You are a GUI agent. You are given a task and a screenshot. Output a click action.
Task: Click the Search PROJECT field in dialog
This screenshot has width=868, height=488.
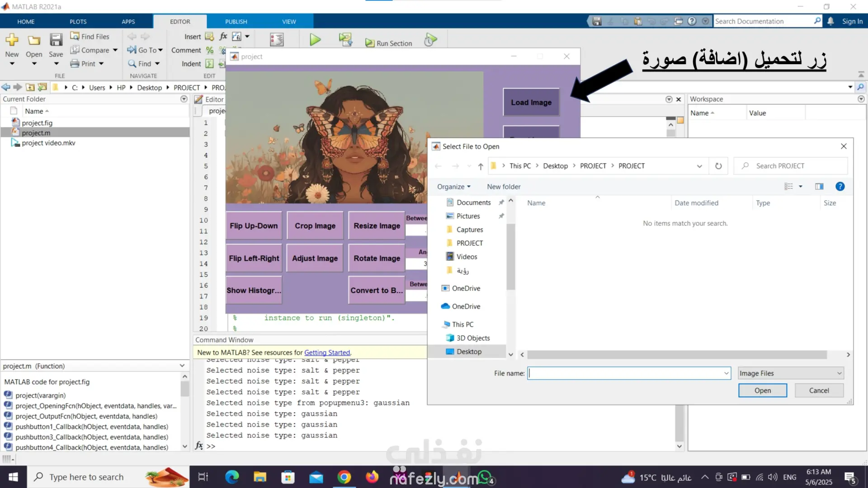coord(791,166)
